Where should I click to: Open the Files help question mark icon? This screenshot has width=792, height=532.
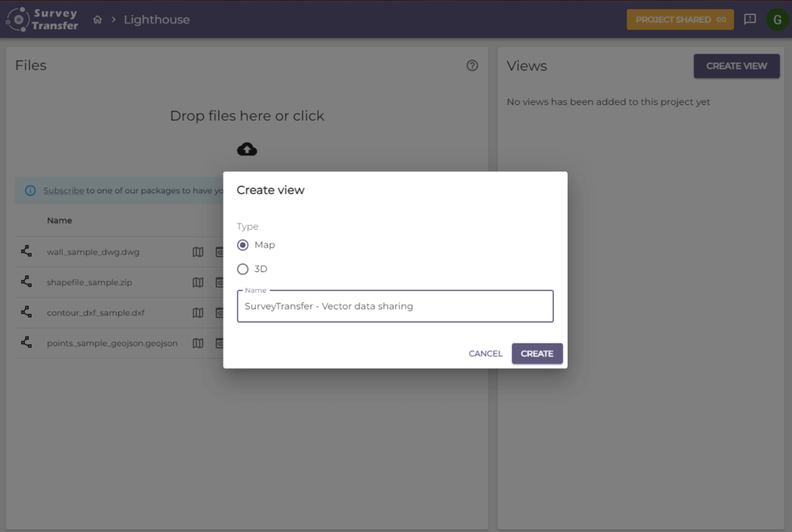[x=472, y=66]
